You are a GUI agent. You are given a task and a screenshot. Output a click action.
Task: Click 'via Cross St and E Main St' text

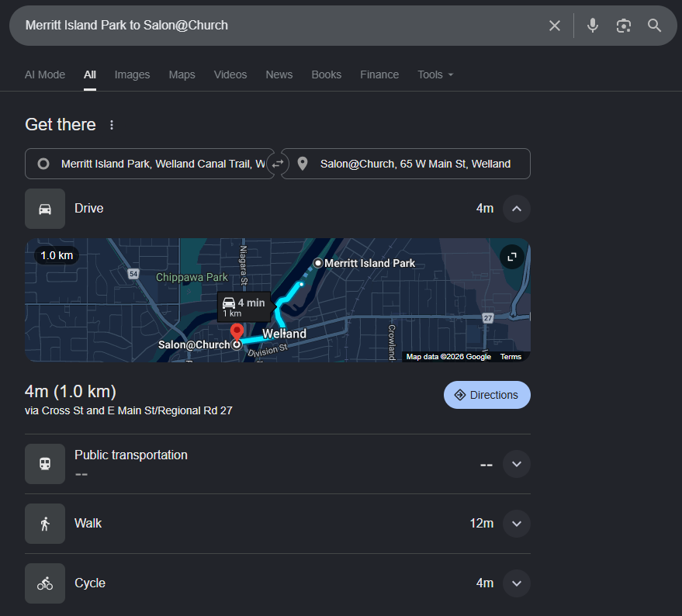(x=128, y=410)
